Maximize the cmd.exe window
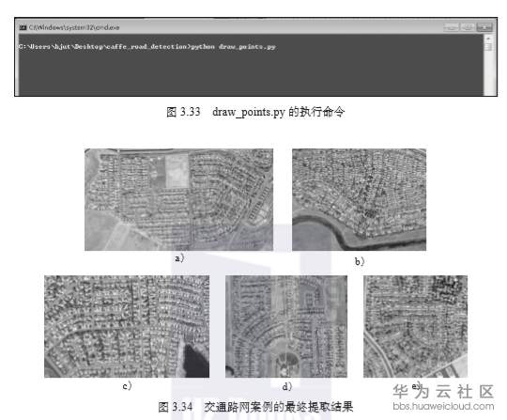This screenshot has height=420, width=507. [x=468, y=27]
